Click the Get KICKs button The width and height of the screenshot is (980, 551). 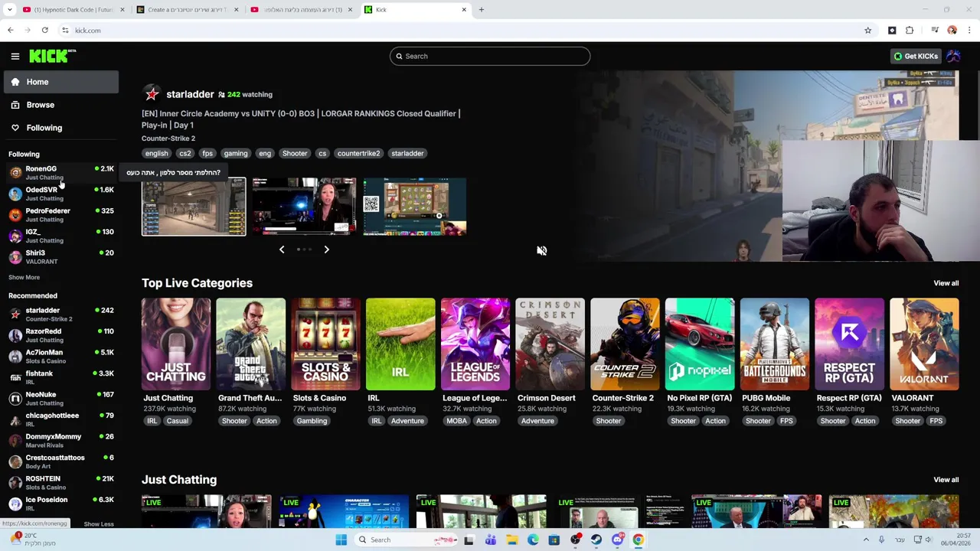915,56
